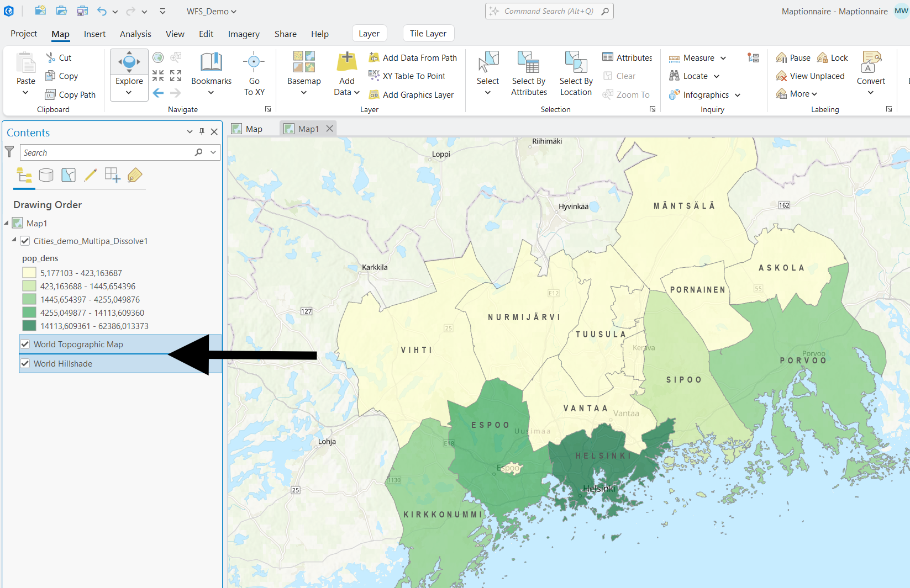Uncheck the Cities_demo_Multipa_Dissolve1 layer
Image resolution: width=910 pixels, height=588 pixels.
coord(25,241)
